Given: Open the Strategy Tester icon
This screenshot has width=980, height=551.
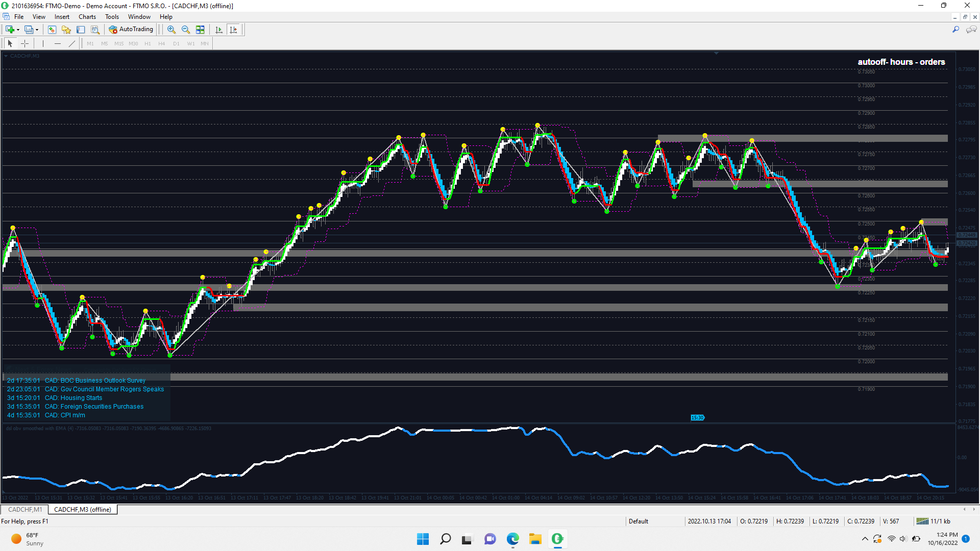Looking at the screenshot, I should (x=95, y=30).
